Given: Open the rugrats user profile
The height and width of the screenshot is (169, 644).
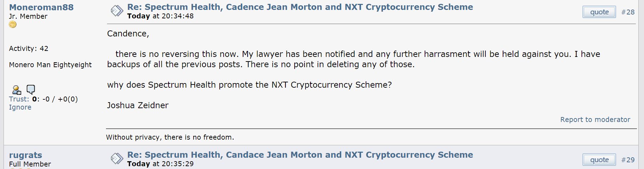Looking at the screenshot, I should tap(25, 155).
